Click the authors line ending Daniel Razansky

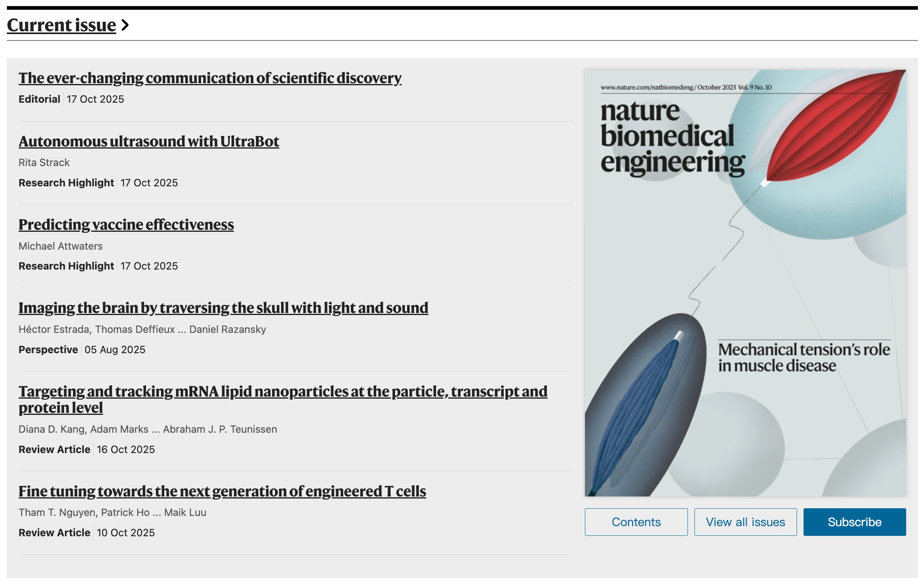[142, 329]
